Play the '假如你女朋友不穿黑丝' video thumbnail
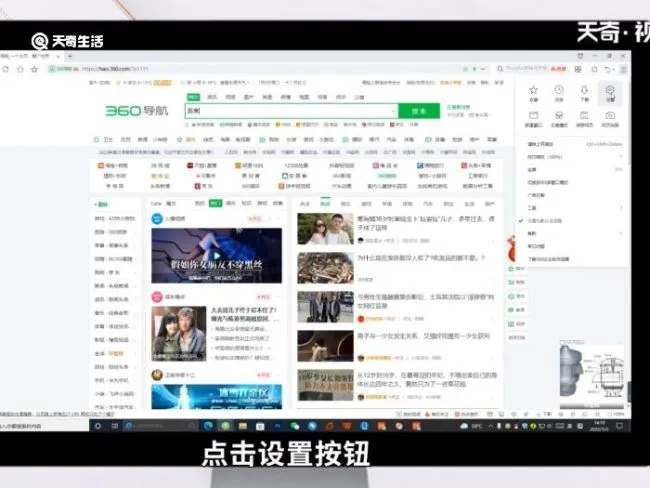Viewport: 650px width, 488px height. (217, 255)
